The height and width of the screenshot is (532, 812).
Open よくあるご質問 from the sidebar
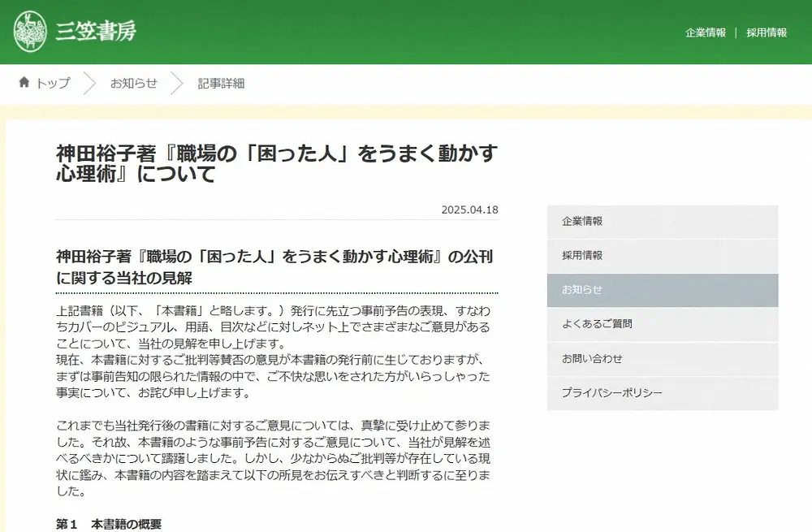663,324
